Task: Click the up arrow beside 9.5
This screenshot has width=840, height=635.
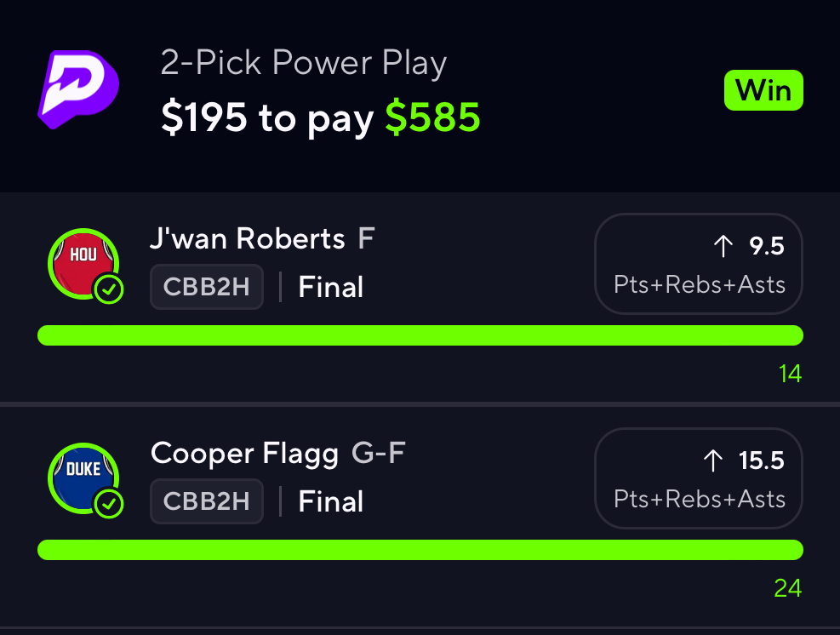Action: pos(723,247)
